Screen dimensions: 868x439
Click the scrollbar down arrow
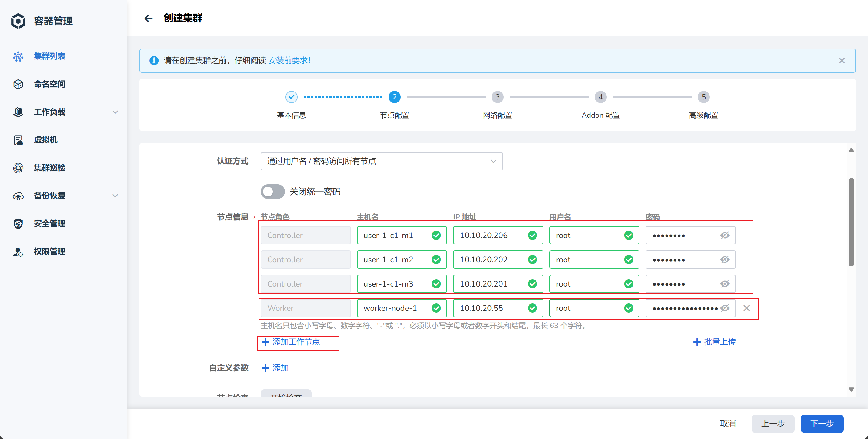point(851,390)
